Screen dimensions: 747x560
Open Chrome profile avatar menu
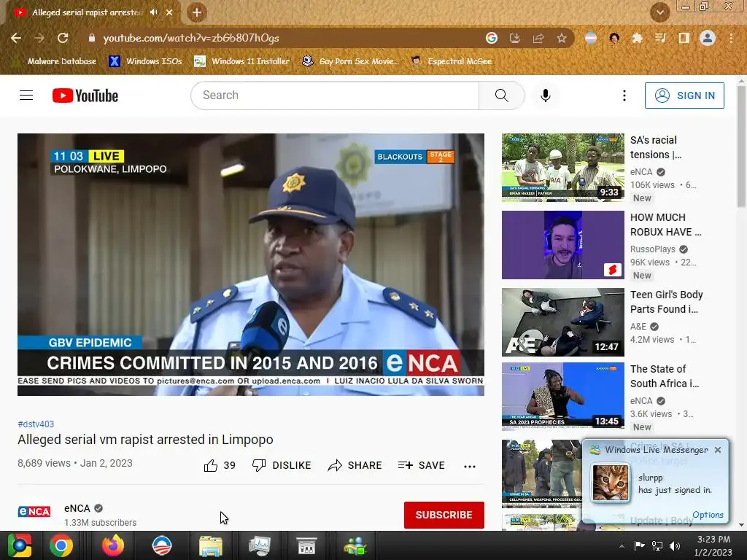pos(708,38)
